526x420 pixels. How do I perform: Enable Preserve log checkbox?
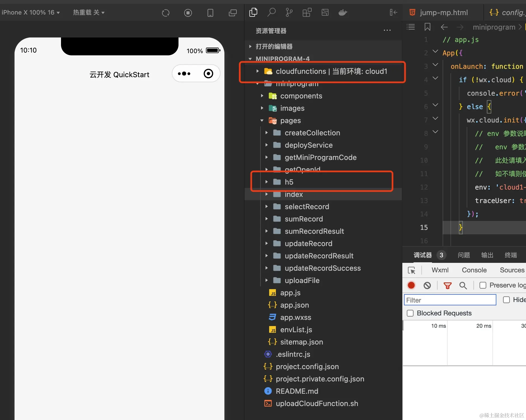coord(483,285)
